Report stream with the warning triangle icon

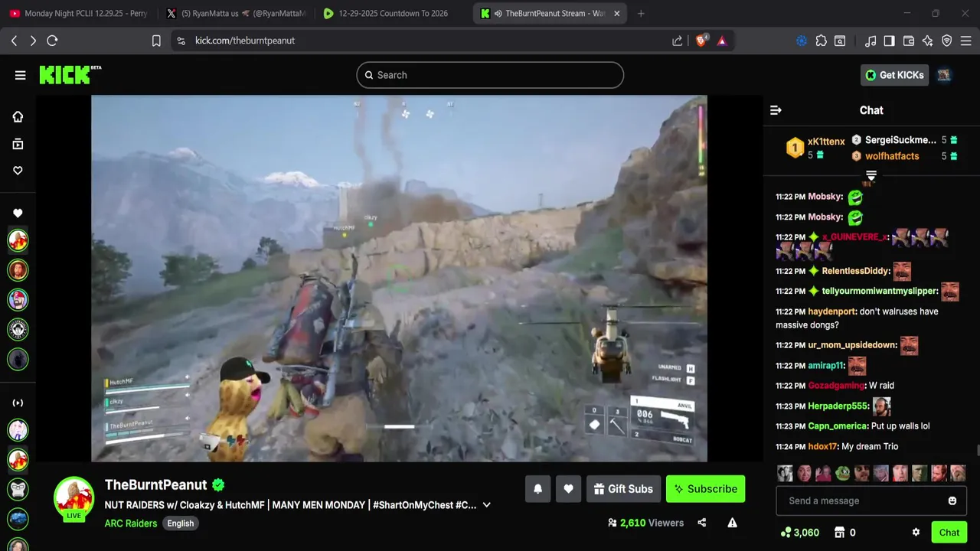[x=732, y=523]
